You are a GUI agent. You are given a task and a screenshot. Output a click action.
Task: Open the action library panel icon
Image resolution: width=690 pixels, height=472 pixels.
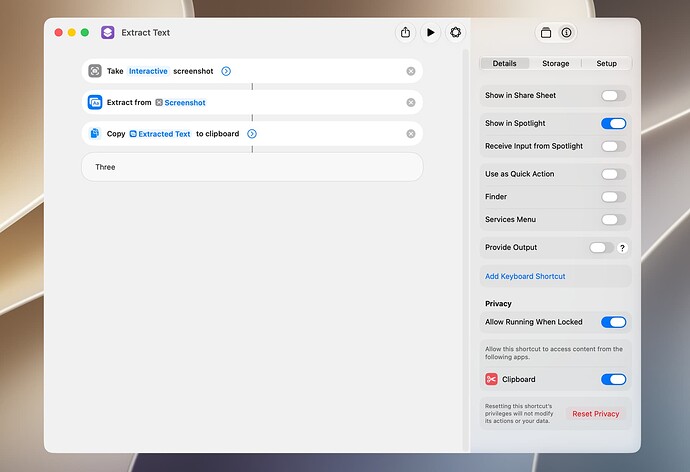click(x=546, y=33)
